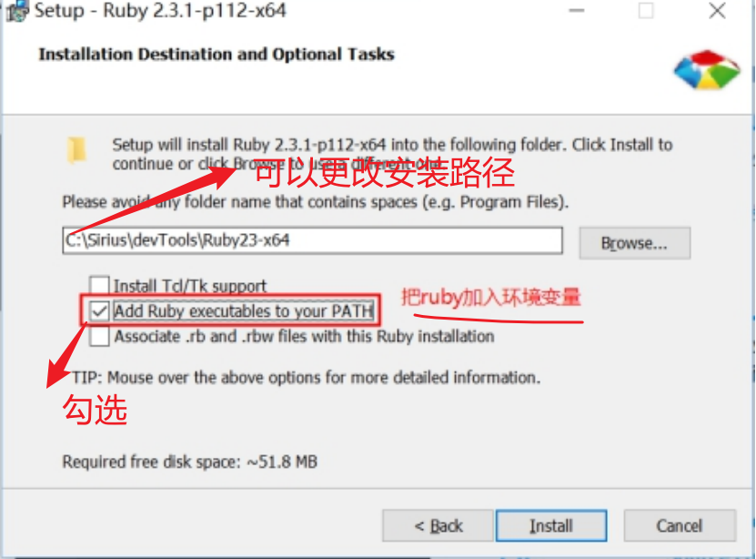
Task: Click the window title Setup - Ruby 2.3.1-p112-x64
Action: coord(160,11)
